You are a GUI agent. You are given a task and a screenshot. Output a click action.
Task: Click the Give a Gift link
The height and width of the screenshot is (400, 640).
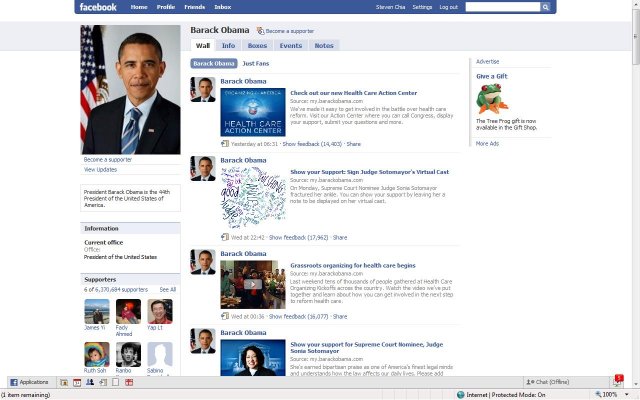click(491, 76)
